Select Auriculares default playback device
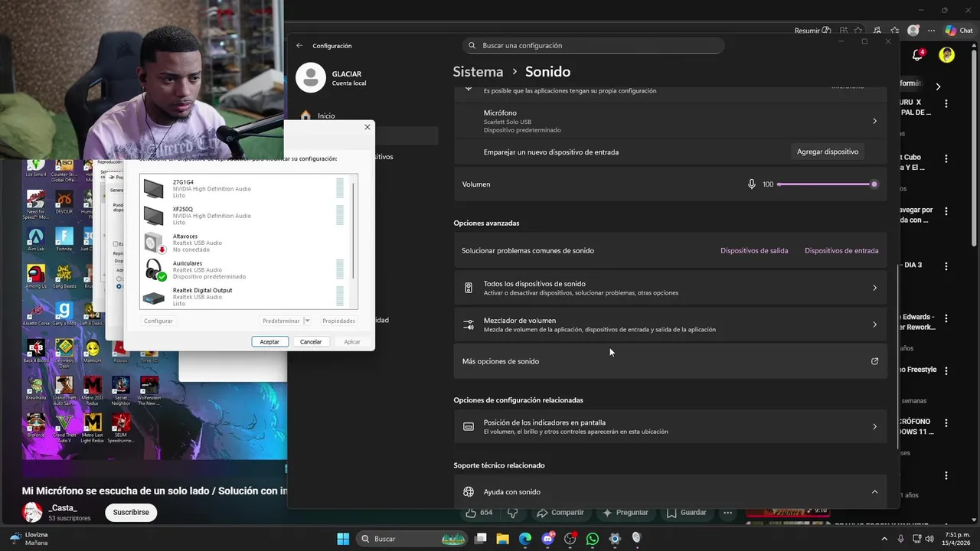Viewport: 980px width, 551px height. [x=245, y=269]
